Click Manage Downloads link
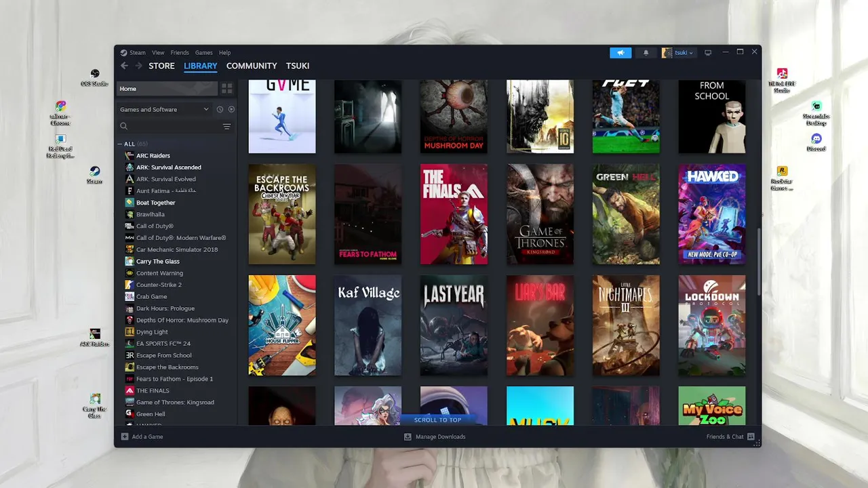Viewport: 868px width, 488px height. coord(440,436)
